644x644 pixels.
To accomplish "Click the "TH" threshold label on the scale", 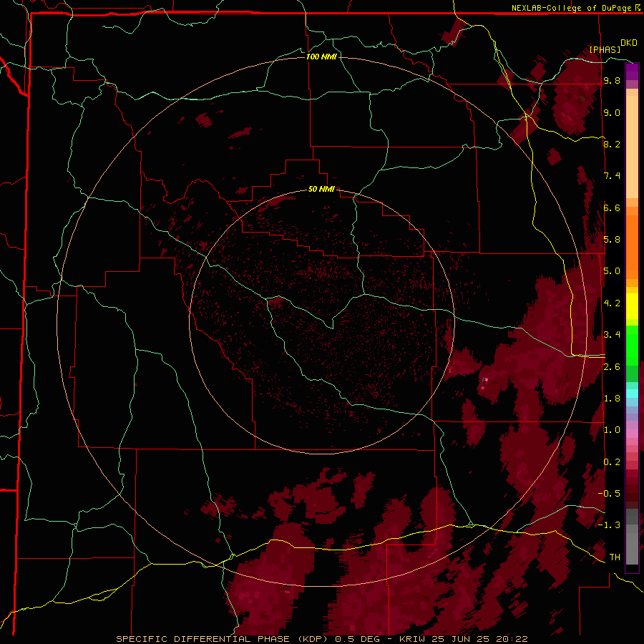I will point(615,557).
